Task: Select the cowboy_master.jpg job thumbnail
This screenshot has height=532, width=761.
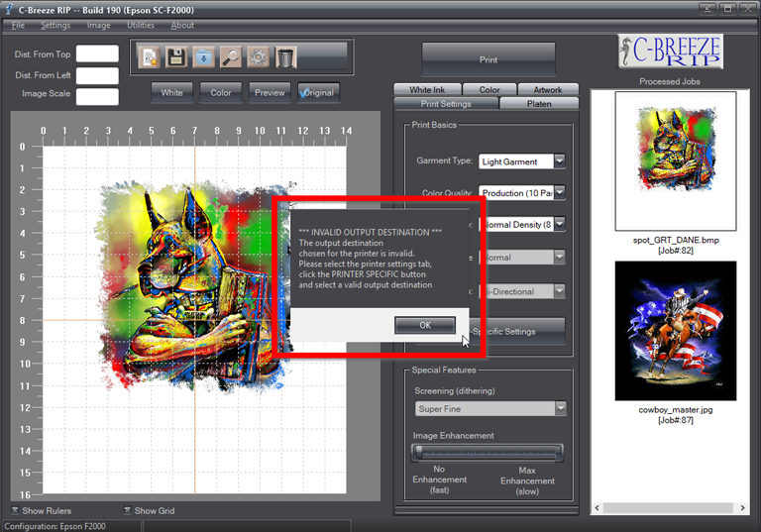Action: click(676, 331)
